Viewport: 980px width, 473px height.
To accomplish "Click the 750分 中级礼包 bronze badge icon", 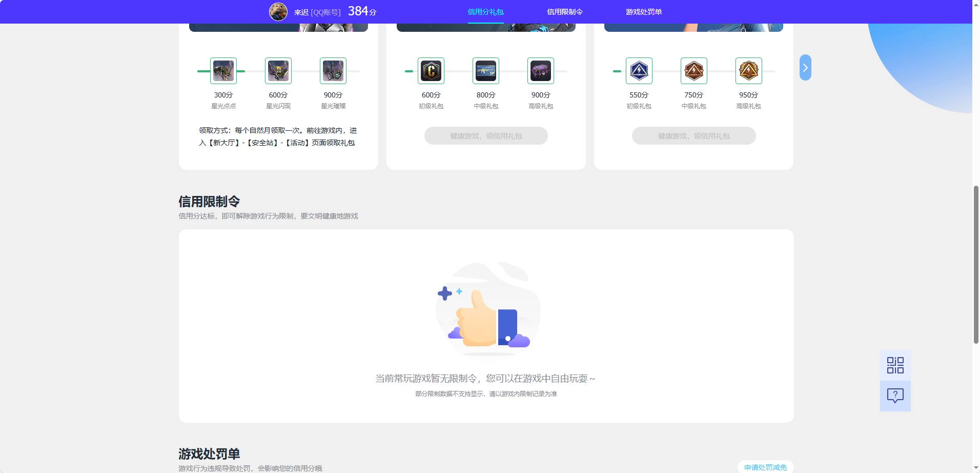I will tap(694, 71).
